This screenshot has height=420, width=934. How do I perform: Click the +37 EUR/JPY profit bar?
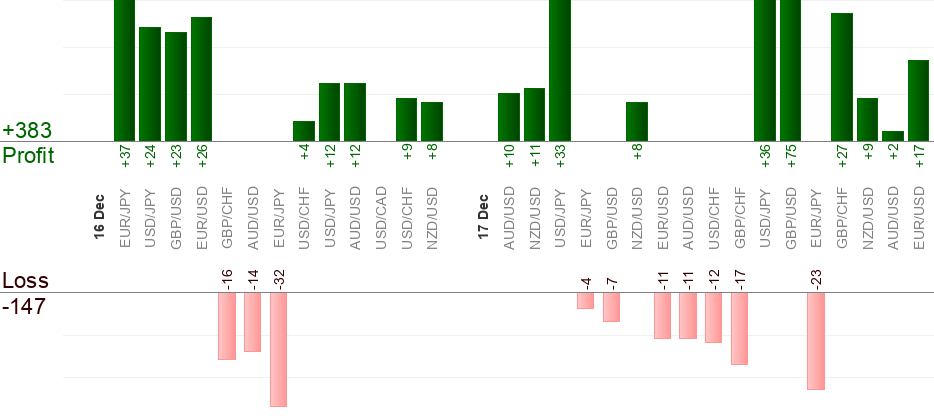[124, 70]
